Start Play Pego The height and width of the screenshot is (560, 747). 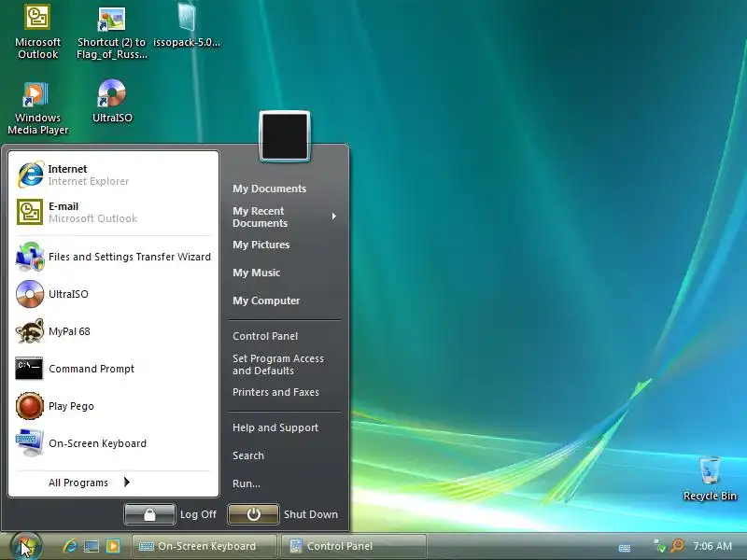click(113, 406)
